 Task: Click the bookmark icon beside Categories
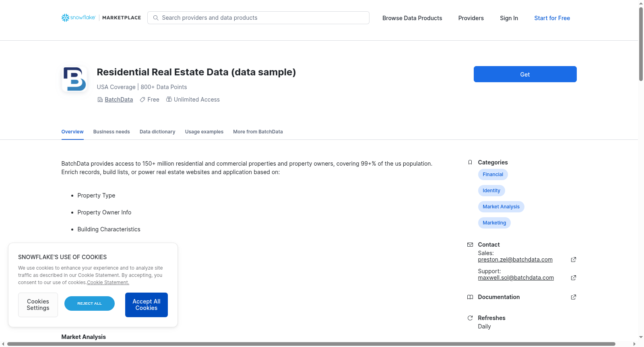tap(470, 162)
